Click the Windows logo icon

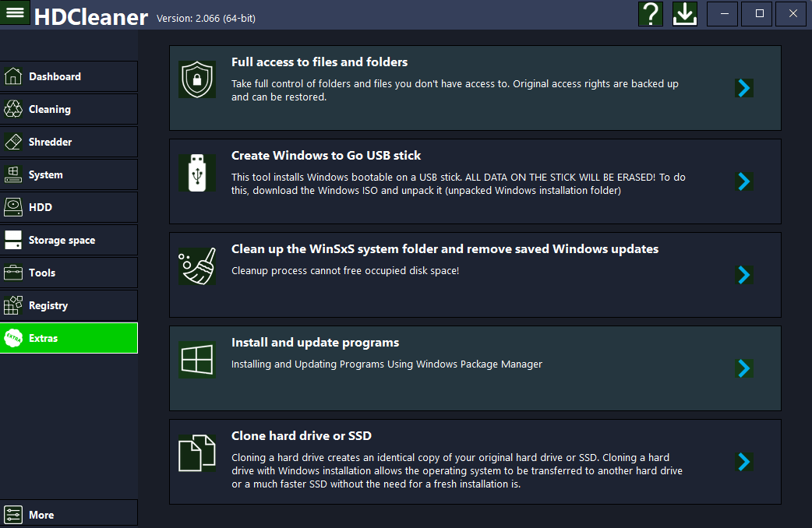pos(197,360)
